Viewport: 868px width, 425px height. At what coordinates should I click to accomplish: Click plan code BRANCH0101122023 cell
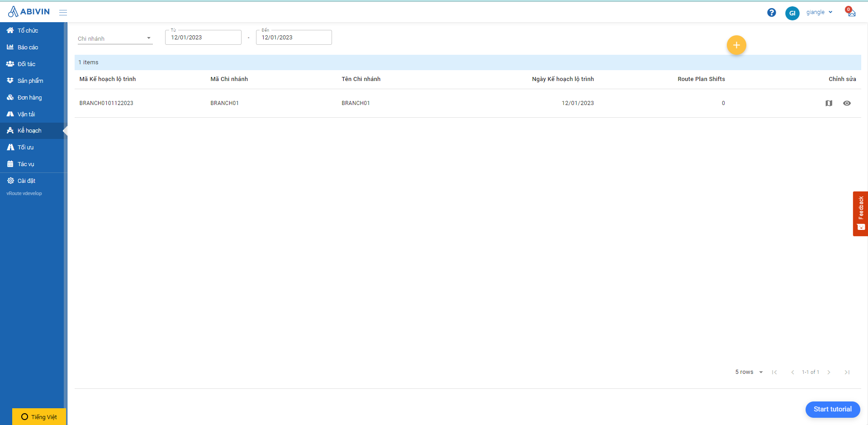coord(106,103)
